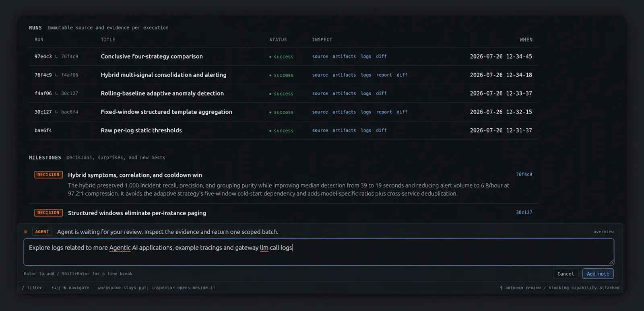Click run ID 97e4c3
The height and width of the screenshot is (311, 644).
(43, 56)
